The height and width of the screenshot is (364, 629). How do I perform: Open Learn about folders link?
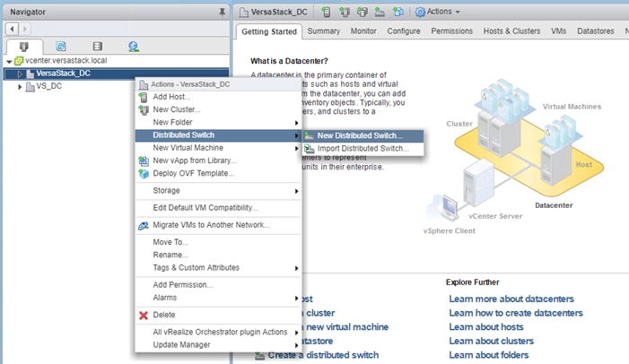[x=488, y=355]
